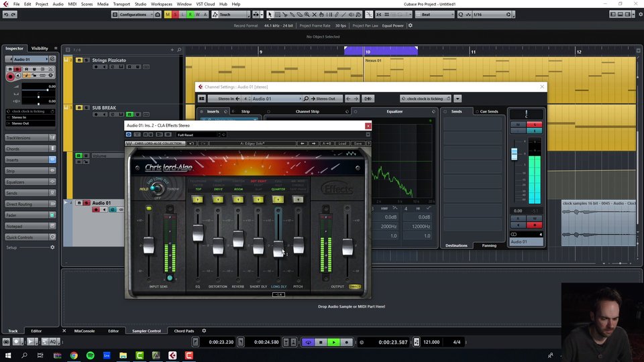This screenshot has width=644, height=362.
Task: Click the Redo arrow in toolbar
Action: 13,14
